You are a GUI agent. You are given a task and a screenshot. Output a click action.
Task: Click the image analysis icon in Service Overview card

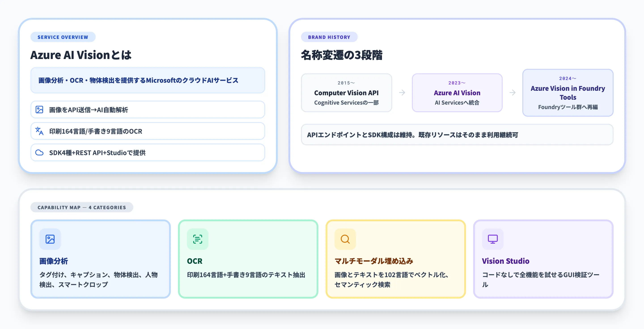pos(40,110)
